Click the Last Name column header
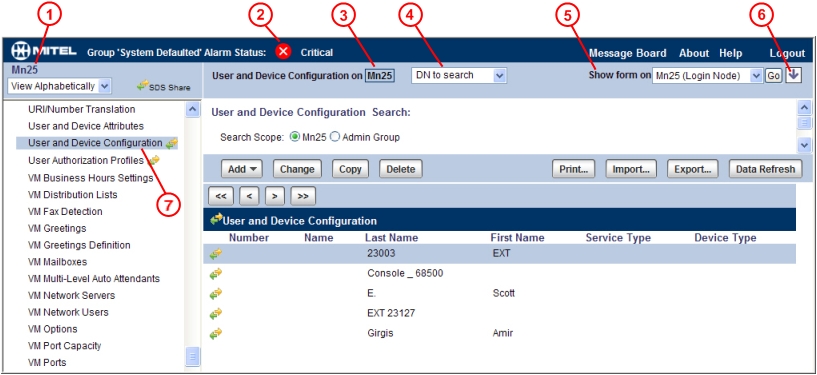The height and width of the screenshot is (375, 817). 391,238
